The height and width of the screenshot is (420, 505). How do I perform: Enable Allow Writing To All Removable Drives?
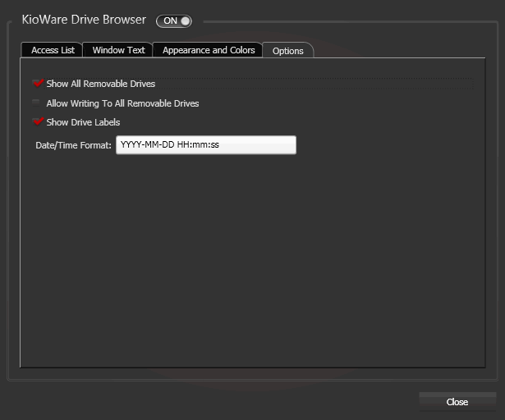click(x=36, y=103)
